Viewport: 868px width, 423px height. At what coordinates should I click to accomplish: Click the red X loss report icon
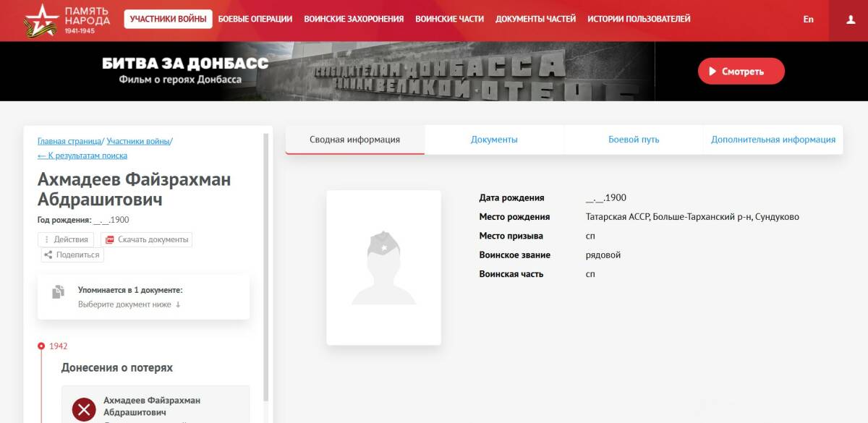(84, 410)
